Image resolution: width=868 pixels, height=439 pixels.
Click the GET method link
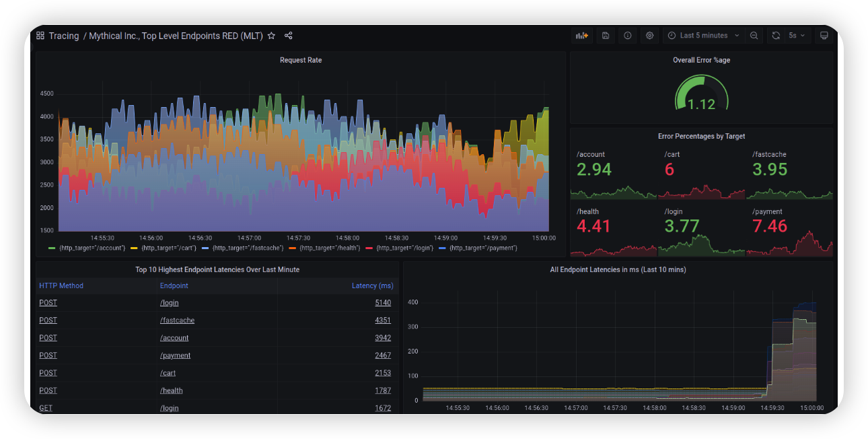click(x=46, y=408)
